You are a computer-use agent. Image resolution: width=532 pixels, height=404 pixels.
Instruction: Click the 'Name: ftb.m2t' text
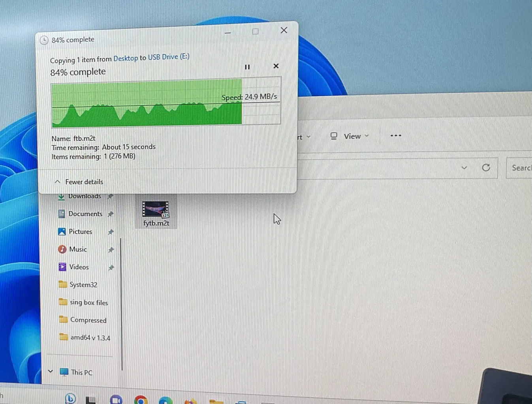click(x=73, y=138)
